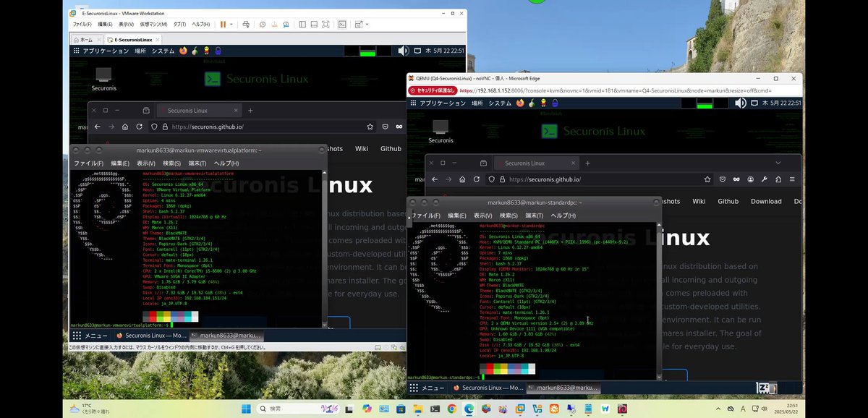Click セキュリティ保護なし badge in Edge window
The width and height of the screenshot is (868, 418).
433,90
